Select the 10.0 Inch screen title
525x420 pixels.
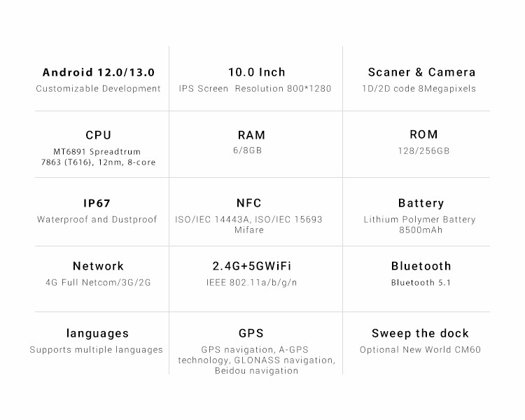[257, 72]
